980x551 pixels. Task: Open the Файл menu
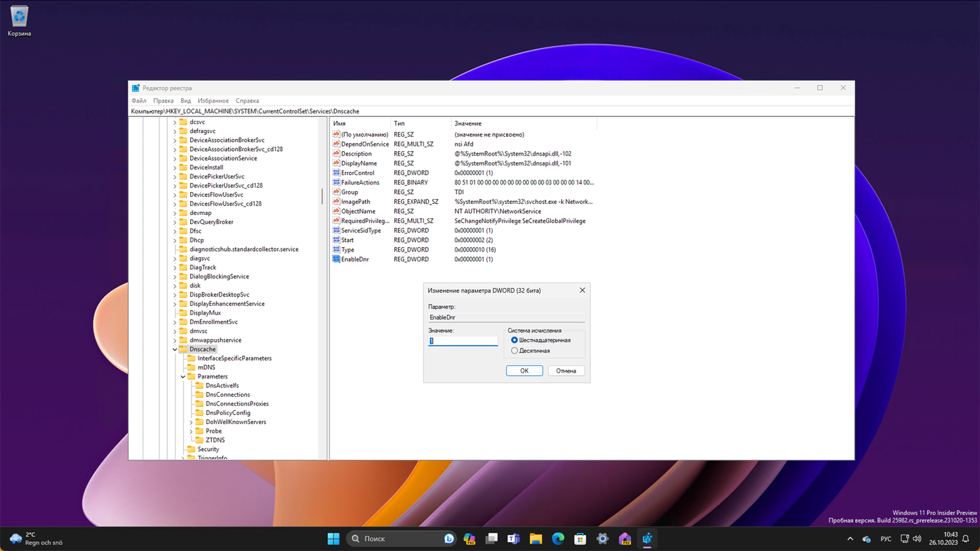click(139, 101)
